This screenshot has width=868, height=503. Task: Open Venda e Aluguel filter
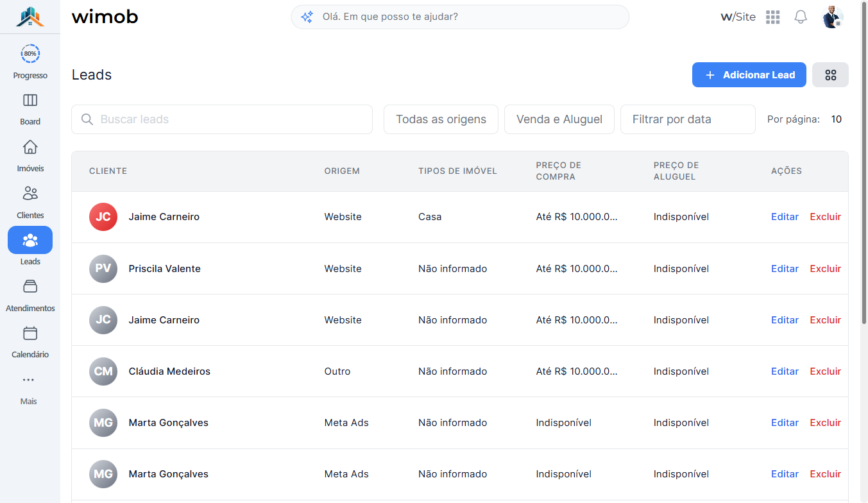(x=559, y=119)
